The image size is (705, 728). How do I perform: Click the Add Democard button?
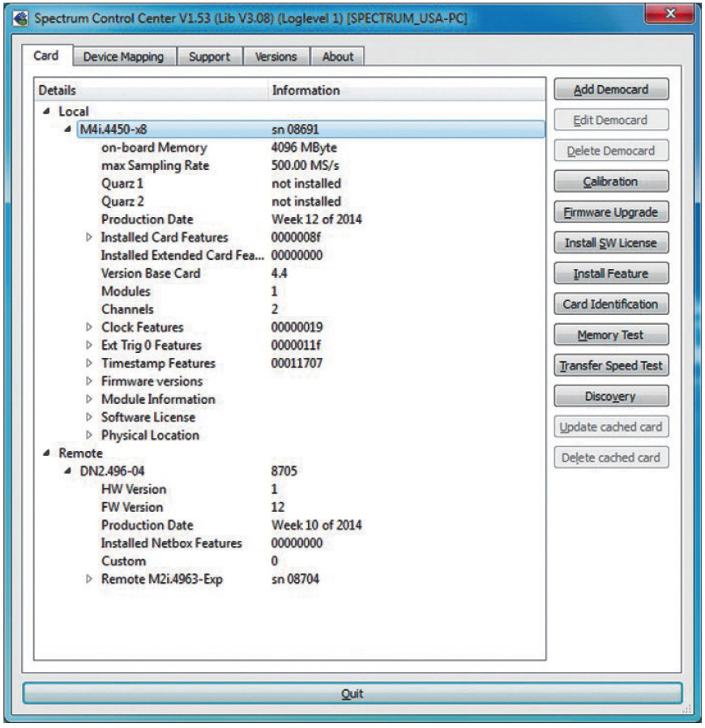click(611, 89)
